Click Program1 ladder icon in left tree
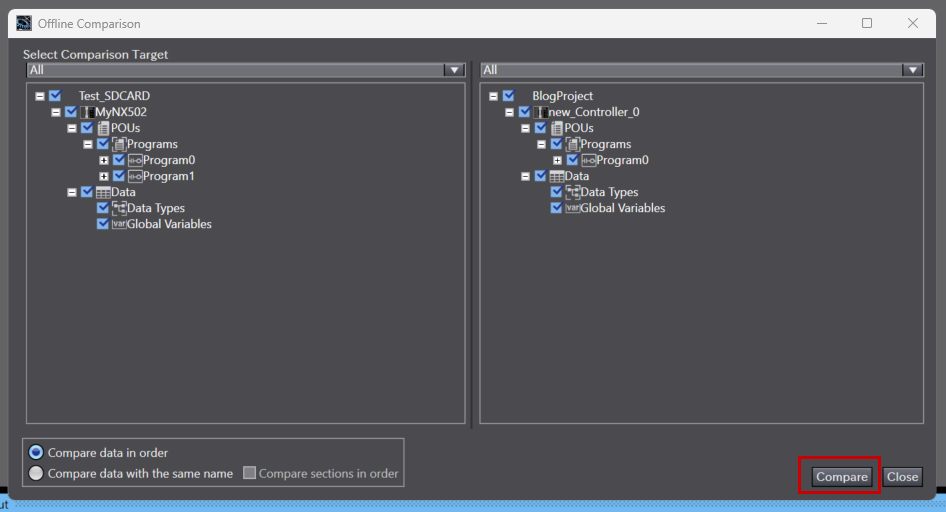Screen dimensions: 946x512 [135, 176]
